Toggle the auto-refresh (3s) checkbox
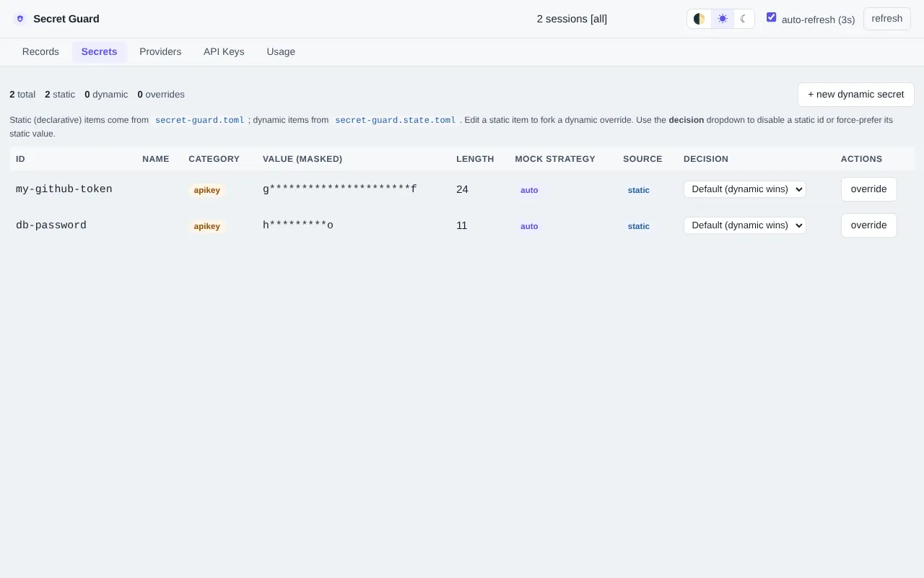 [772, 17]
